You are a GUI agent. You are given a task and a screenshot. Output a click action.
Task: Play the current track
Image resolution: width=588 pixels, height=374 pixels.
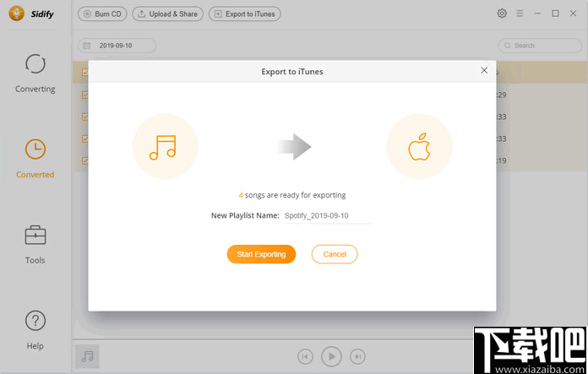click(331, 356)
